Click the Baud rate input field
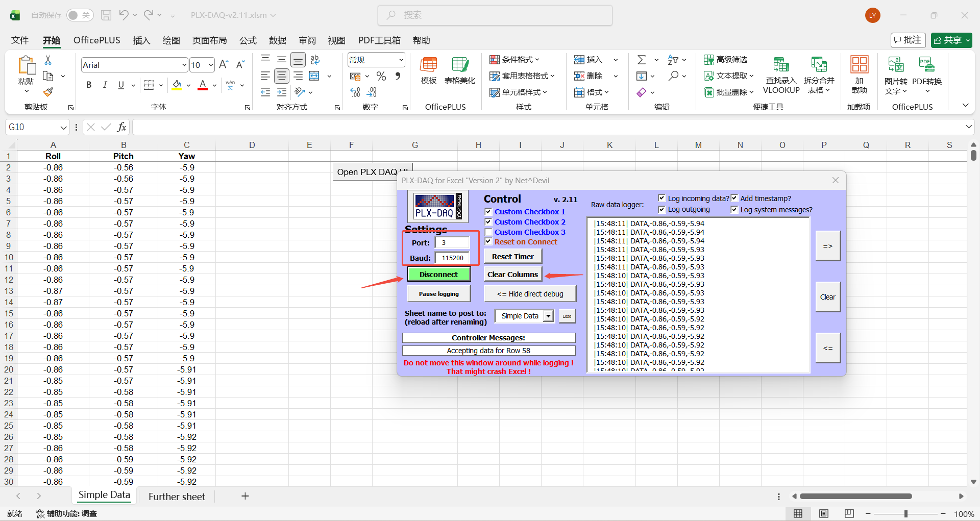 click(x=452, y=258)
